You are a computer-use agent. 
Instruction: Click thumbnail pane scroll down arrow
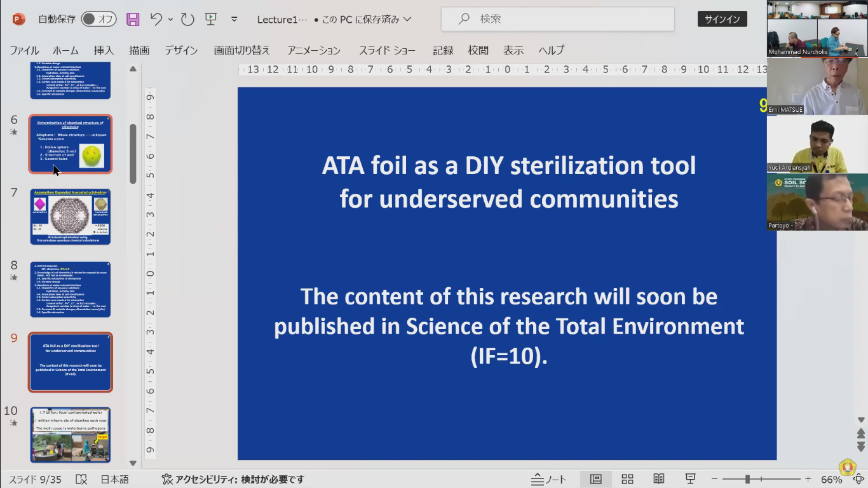tap(133, 463)
